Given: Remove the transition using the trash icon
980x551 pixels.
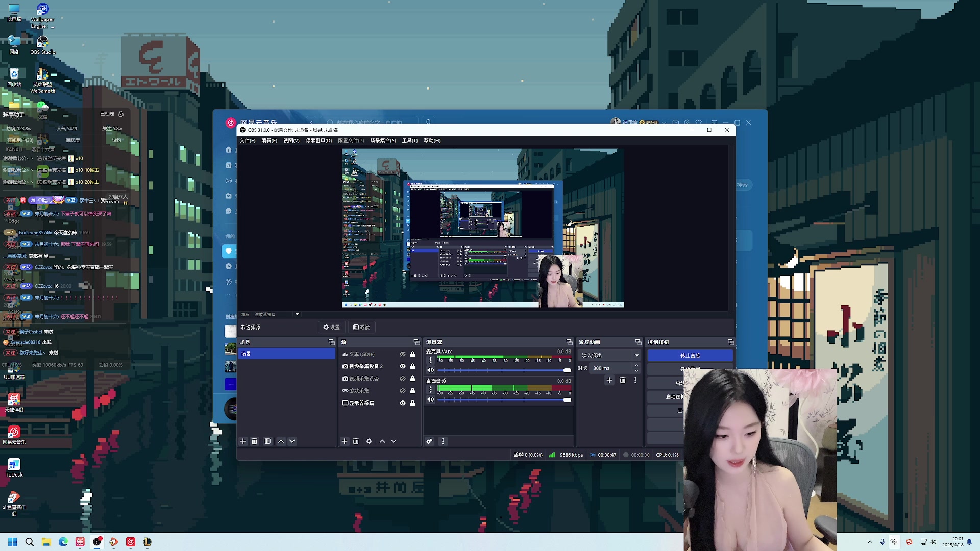Looking at the screenshot, I should click(x=623, y=380).
